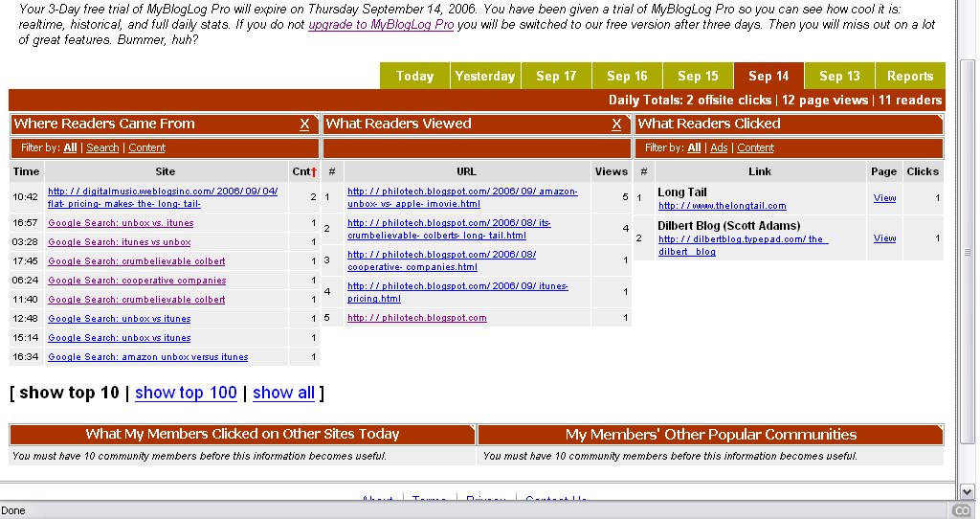980x519 pixels.
Task: Filter clicked links by Ads
Action: tap(719, 147)
